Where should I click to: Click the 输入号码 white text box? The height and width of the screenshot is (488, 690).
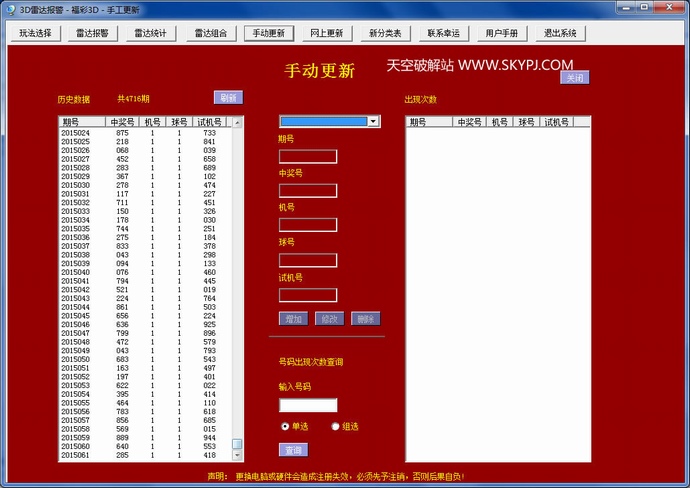point(307,405)
